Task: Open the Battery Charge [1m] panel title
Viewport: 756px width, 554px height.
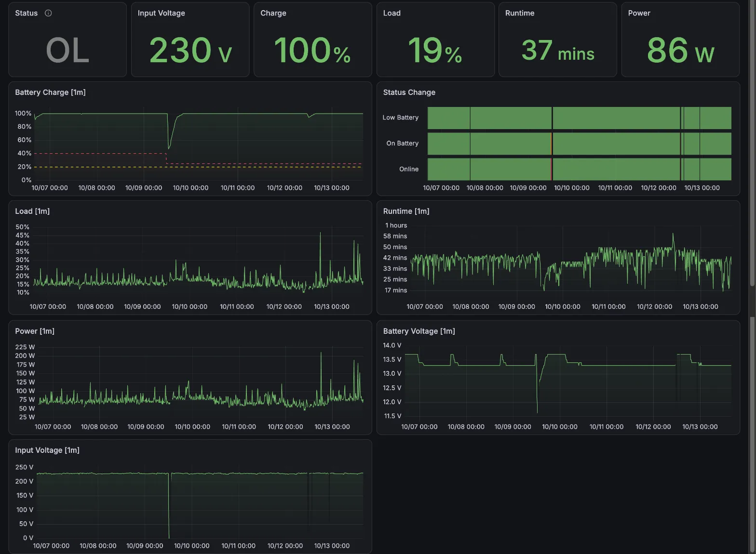Action: [x=50, y=92]
